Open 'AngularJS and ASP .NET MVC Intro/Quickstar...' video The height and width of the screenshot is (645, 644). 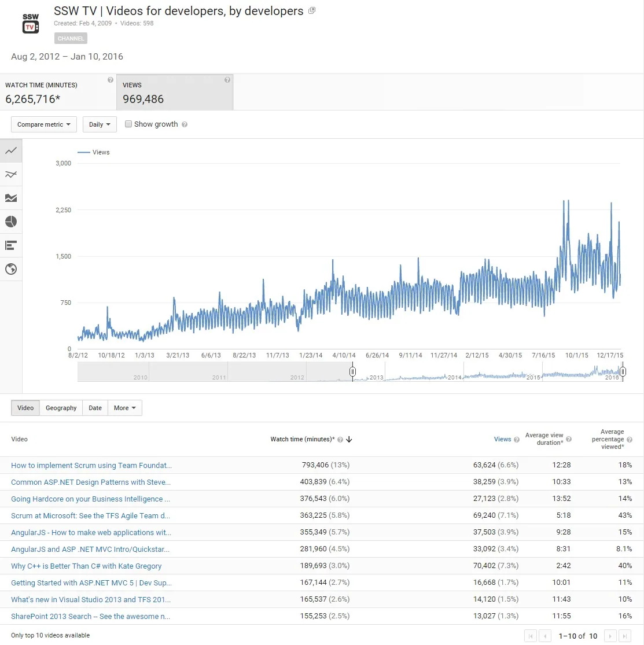pyautogui.click(x=90, y=549)
